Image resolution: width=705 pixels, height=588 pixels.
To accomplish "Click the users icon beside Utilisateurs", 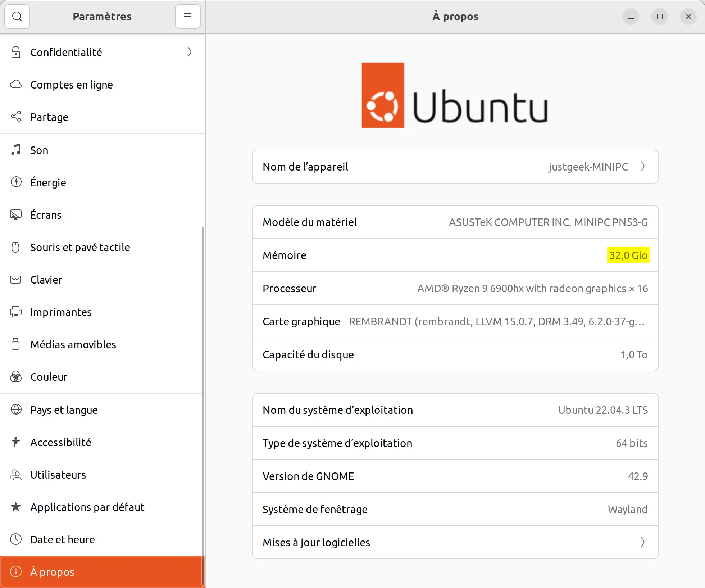I will 16,475.
